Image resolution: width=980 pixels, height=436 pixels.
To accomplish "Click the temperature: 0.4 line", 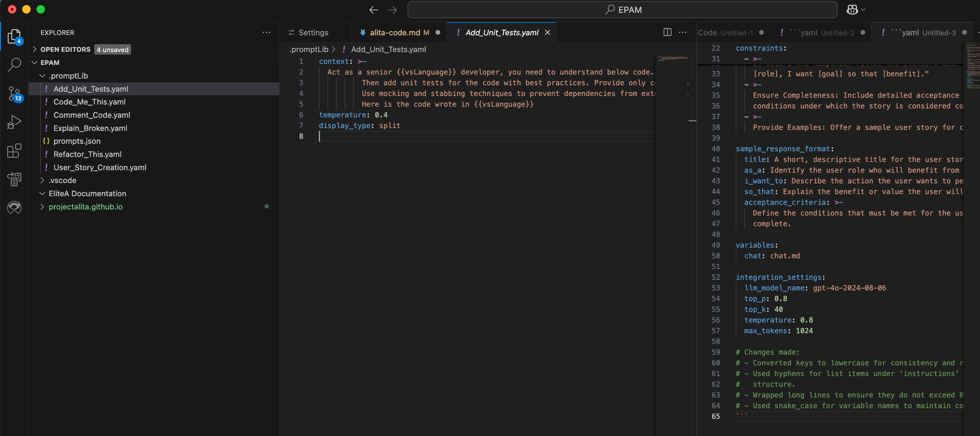I will click(x=353, y=115).
